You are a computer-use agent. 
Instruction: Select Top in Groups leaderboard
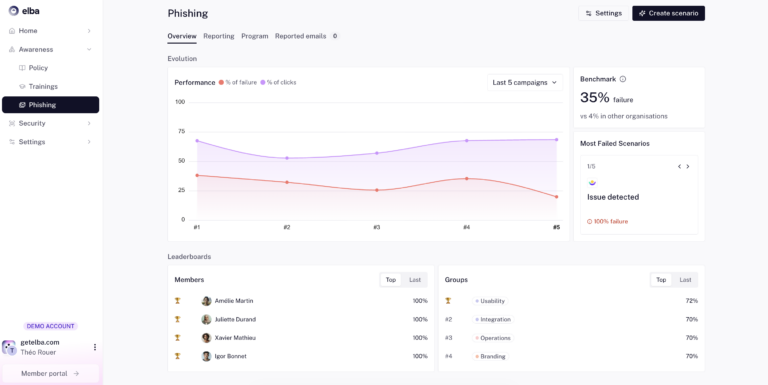coord(661,280)
